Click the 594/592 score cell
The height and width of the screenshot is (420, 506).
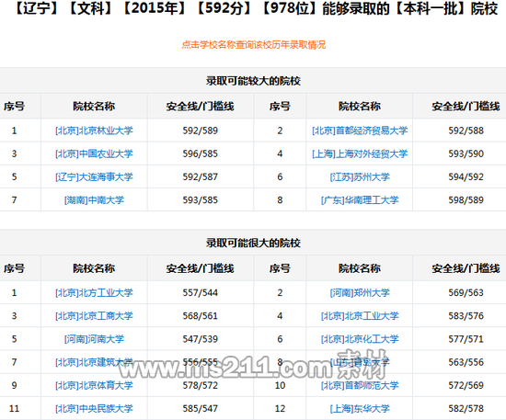466,177
